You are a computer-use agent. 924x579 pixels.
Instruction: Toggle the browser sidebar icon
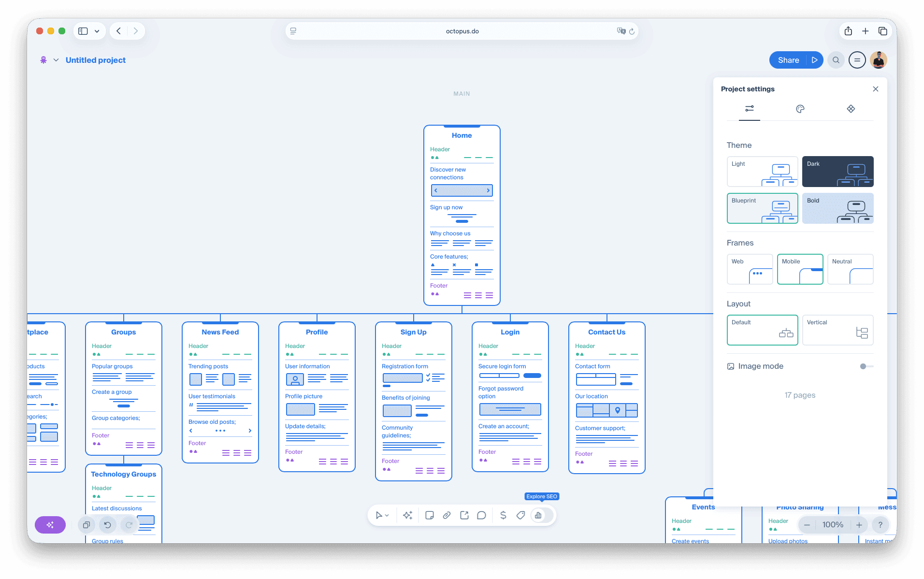tap(83, 31)
